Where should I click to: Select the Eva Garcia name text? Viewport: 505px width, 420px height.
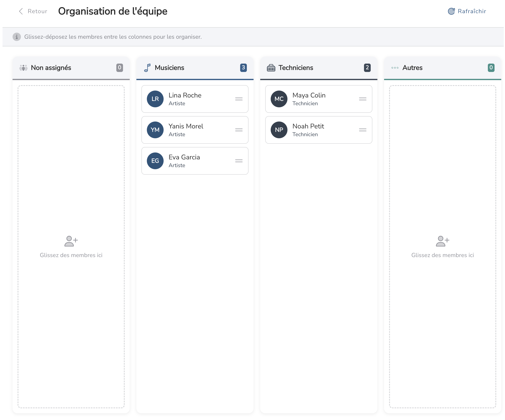click(184, 157)
